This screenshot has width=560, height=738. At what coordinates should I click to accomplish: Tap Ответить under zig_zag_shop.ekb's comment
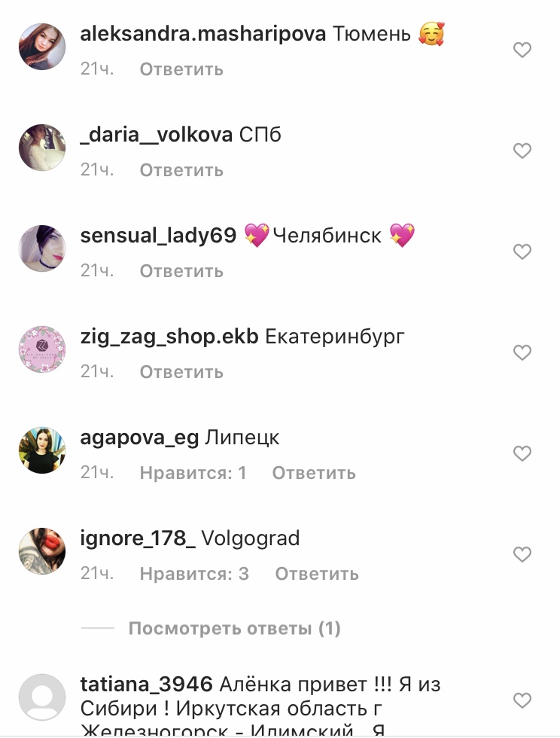[181, 372]
